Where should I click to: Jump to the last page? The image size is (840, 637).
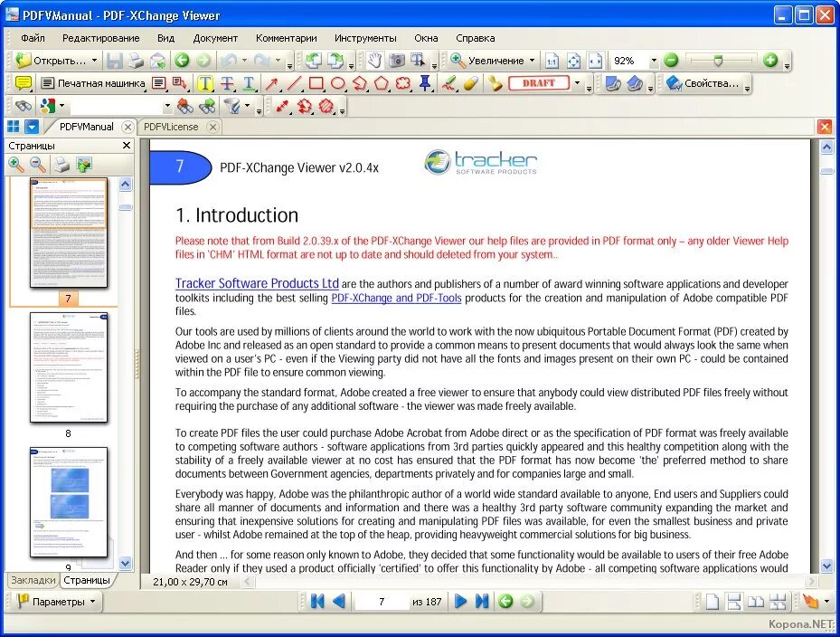[482, 602]
